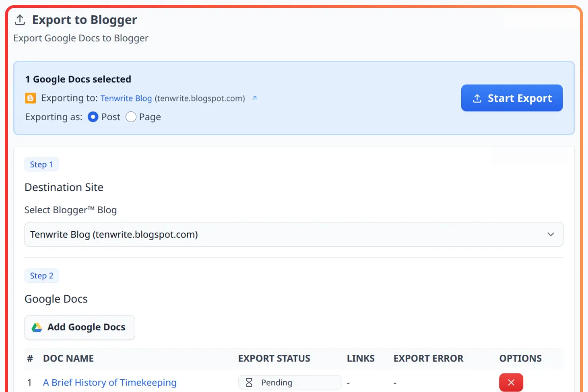Click the red X to remove the Timekeeping doc
The width and height of the screenshot is (588, 392).
pyautogui.click(x=511, y=382)
